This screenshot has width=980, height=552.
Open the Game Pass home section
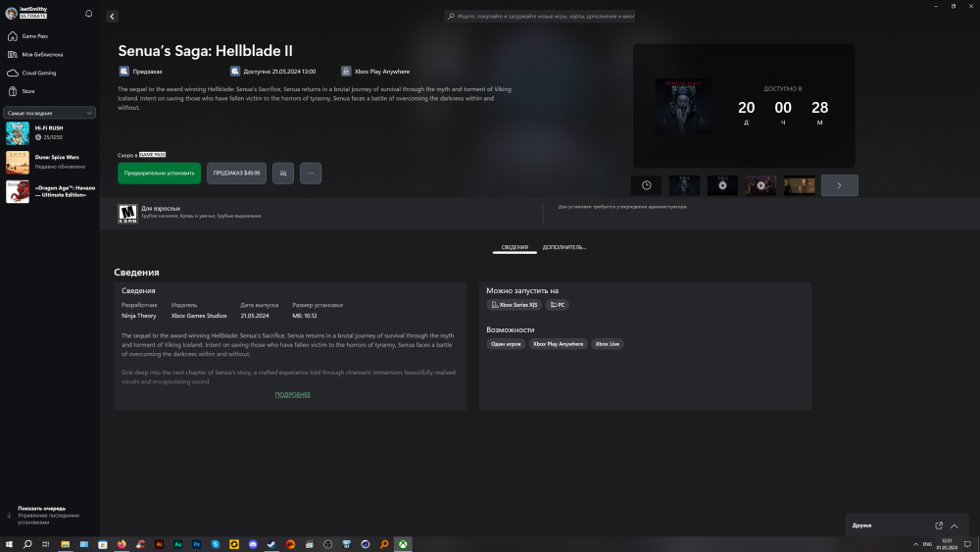(35, 36)
